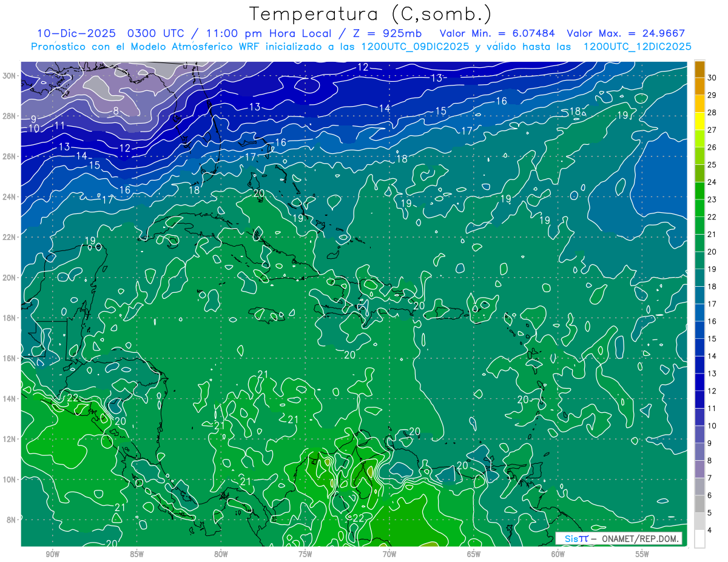728x562 pixels.
Task: Click 'Valor Min. = 6.07484' text
Action: pos(497,33)
